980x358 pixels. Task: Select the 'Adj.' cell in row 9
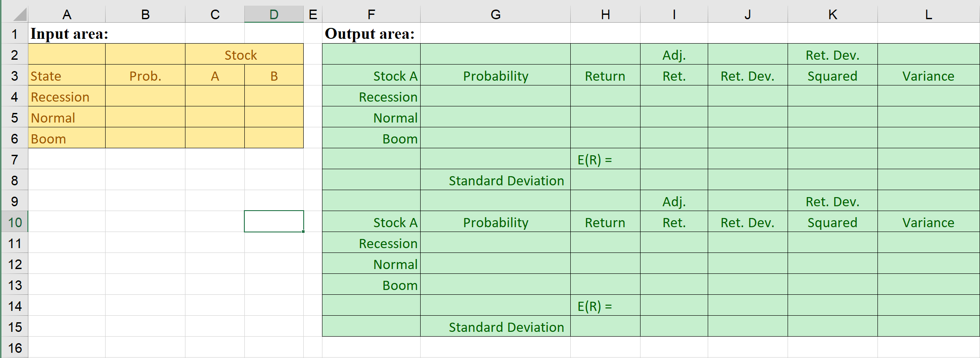click(673, 201)
